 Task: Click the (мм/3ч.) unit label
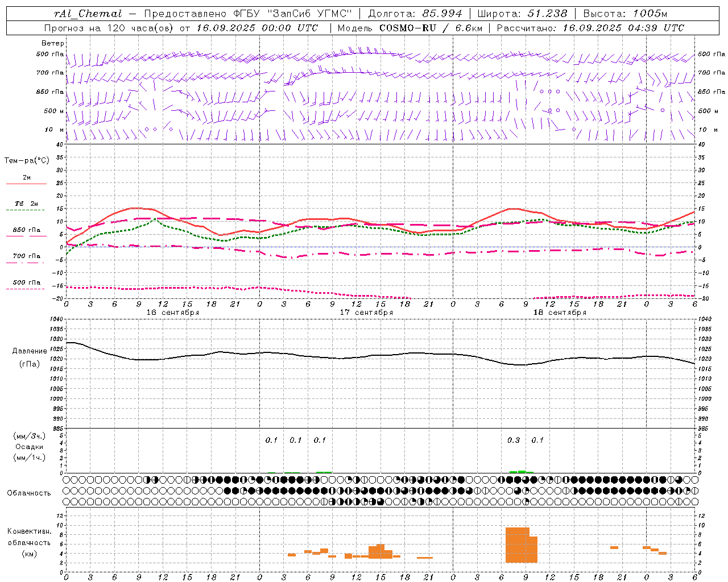pyautogui.click(x=30, y=436)
